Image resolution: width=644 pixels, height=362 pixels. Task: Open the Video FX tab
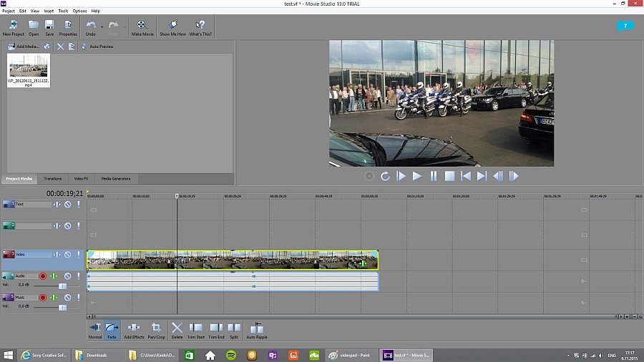[x=81, y=179]
